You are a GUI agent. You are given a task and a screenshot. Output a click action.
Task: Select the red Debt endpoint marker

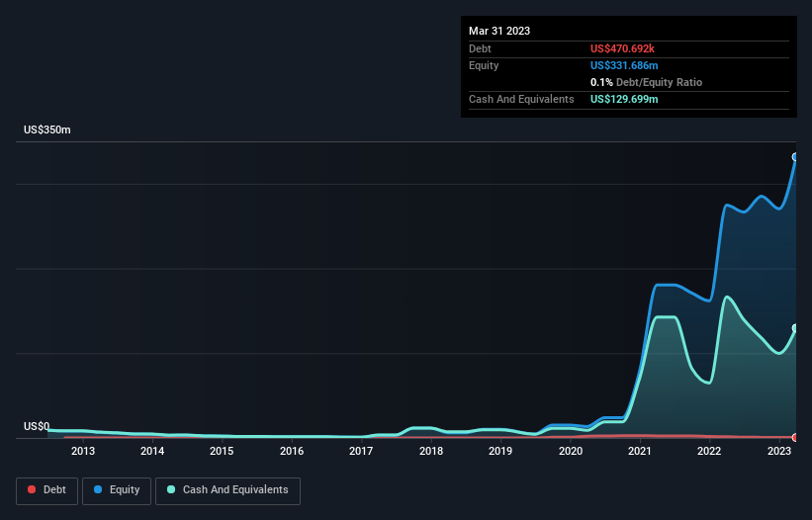795,437
